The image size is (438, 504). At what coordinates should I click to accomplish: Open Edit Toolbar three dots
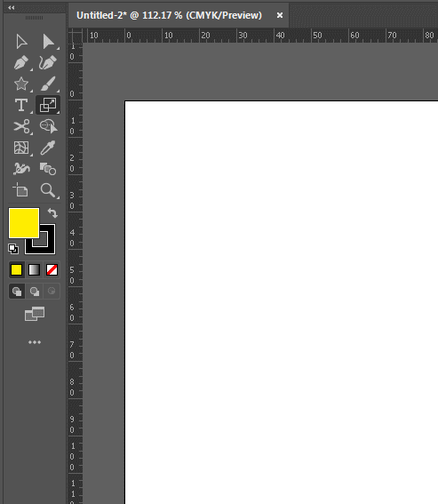pos(35,342)
